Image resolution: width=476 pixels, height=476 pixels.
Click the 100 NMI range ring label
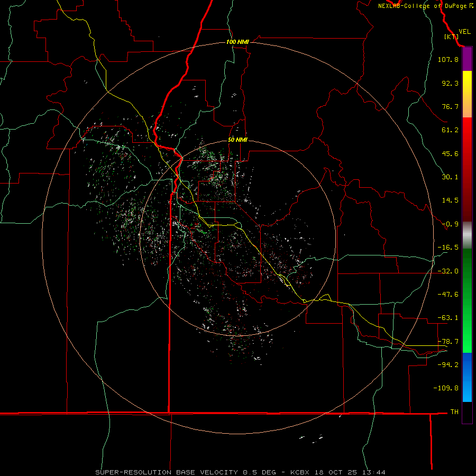[237, 42]
